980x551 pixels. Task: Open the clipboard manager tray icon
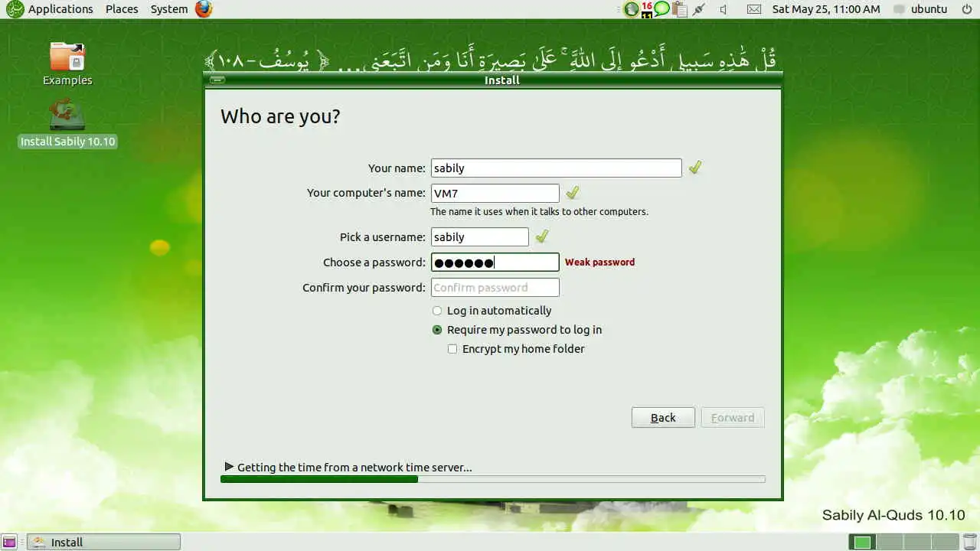(679, 9)
